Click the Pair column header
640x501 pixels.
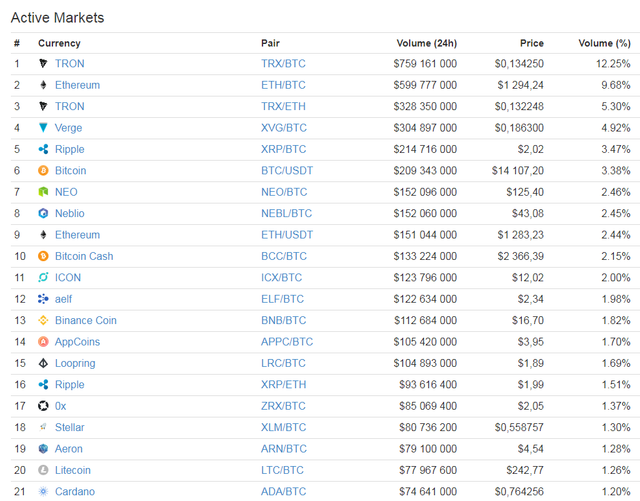(x=270, y=43)
